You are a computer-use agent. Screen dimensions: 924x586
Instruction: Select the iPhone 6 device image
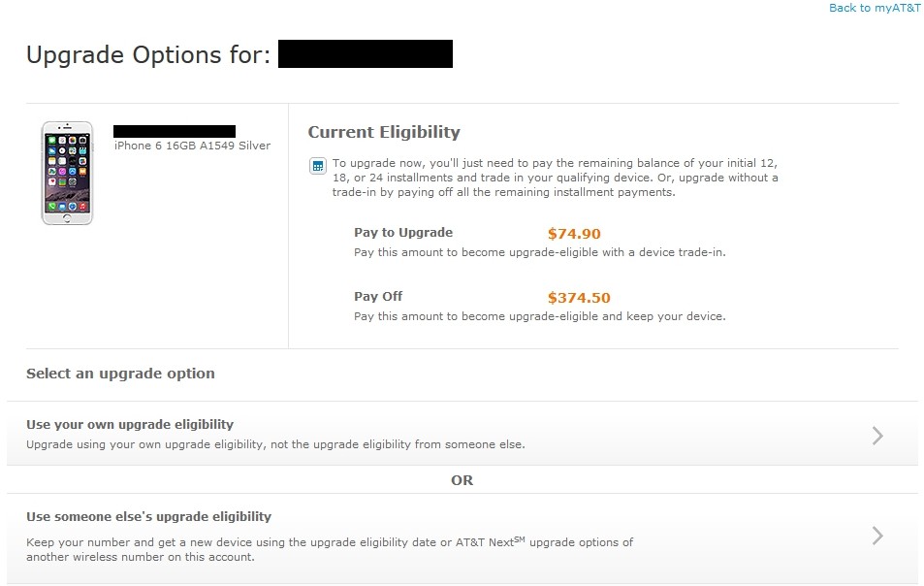[x=65, y=173]
